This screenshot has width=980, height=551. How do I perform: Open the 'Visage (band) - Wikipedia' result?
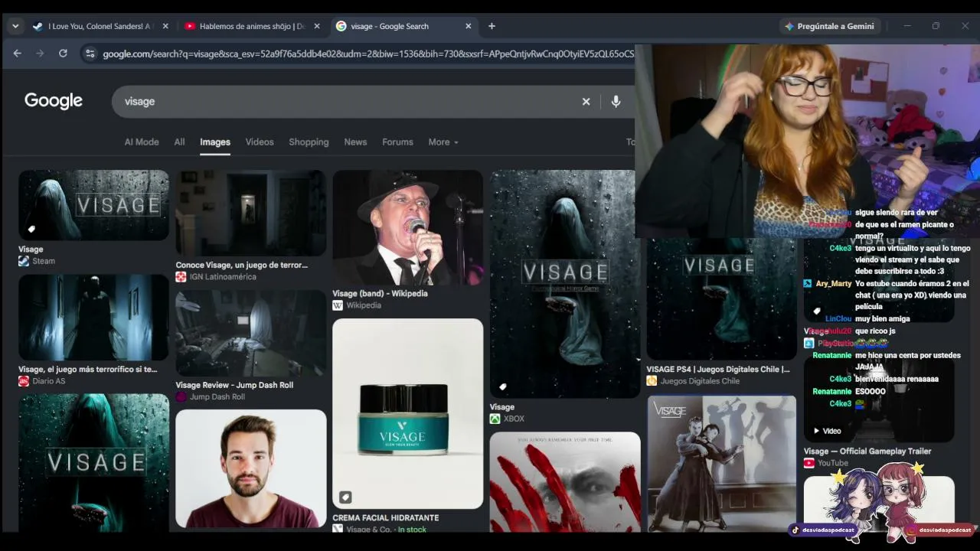tap(380, 293)
